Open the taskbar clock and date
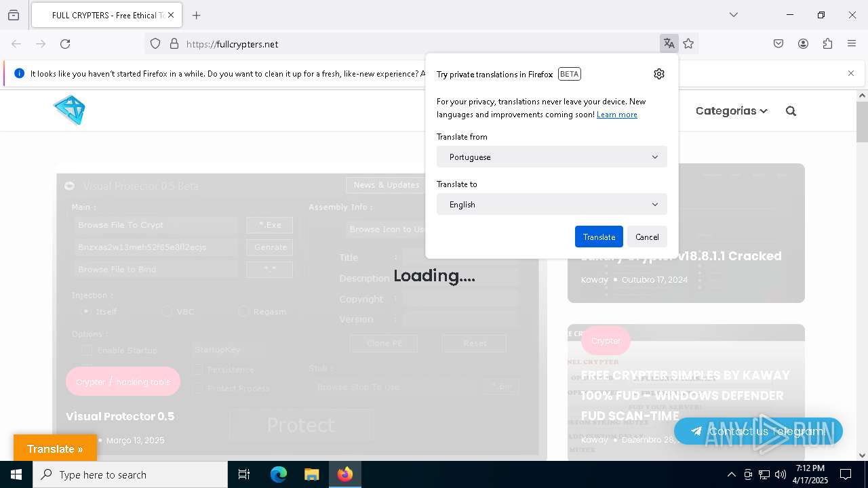 [x=810, y=474]
